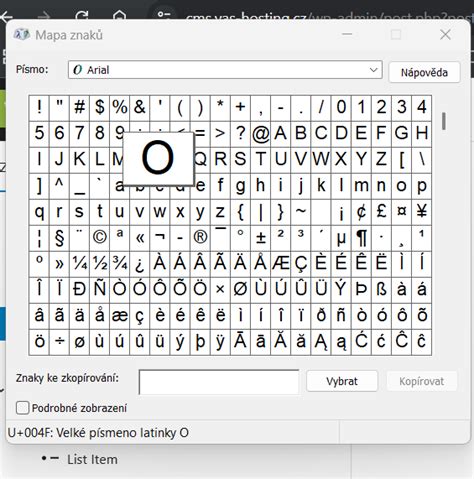474x479 pixels.
Task: Choose the @ at-sign character
Action: [261, 134]
